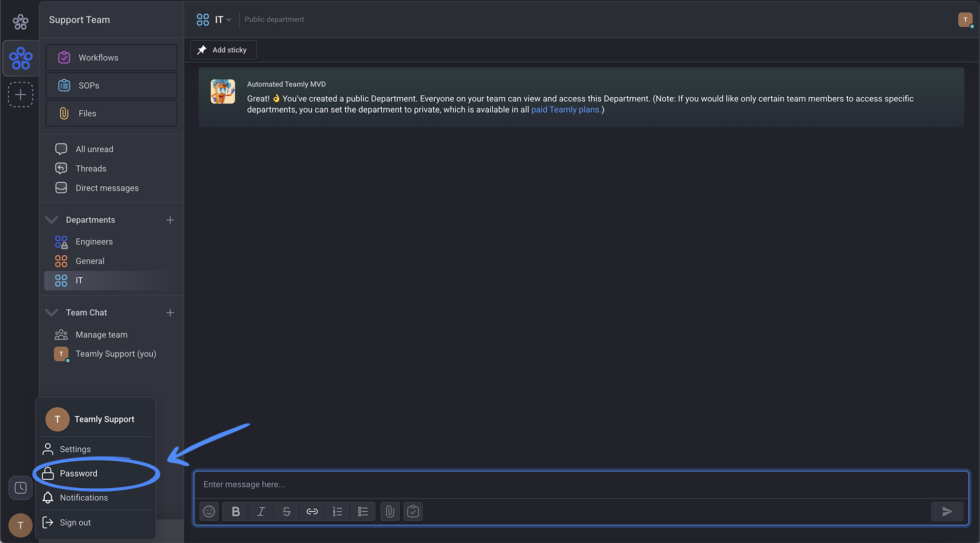The height and width of the screenshot is (543, 980).
Task: Click the Automated Teamly MVD avatar
Action: tap(223, 92)
